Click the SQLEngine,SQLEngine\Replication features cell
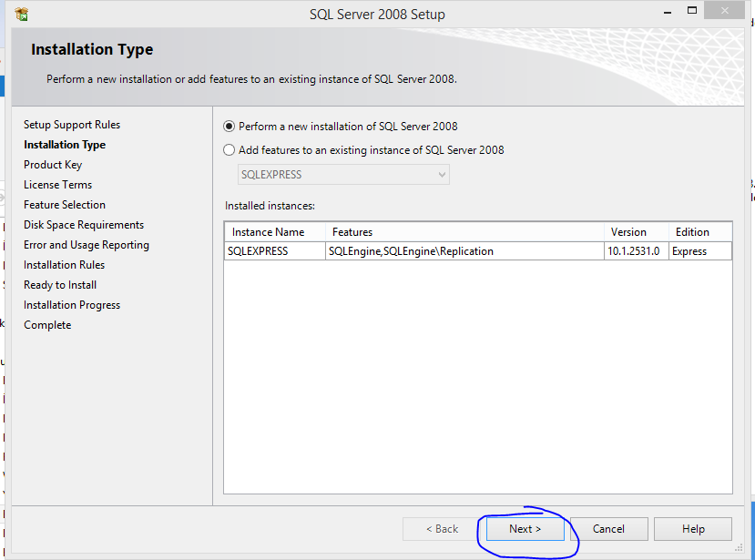 tap(464, 251)
